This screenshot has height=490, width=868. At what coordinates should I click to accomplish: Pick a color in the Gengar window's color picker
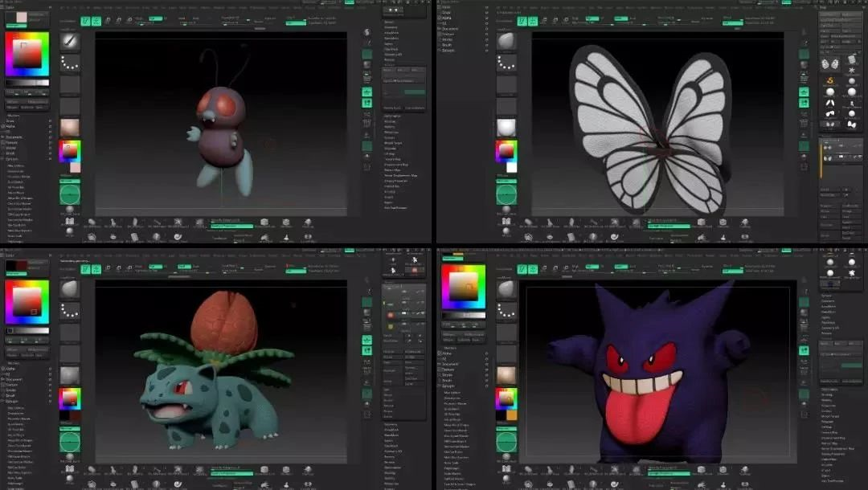pyautogui.click(x=465, y=287)
